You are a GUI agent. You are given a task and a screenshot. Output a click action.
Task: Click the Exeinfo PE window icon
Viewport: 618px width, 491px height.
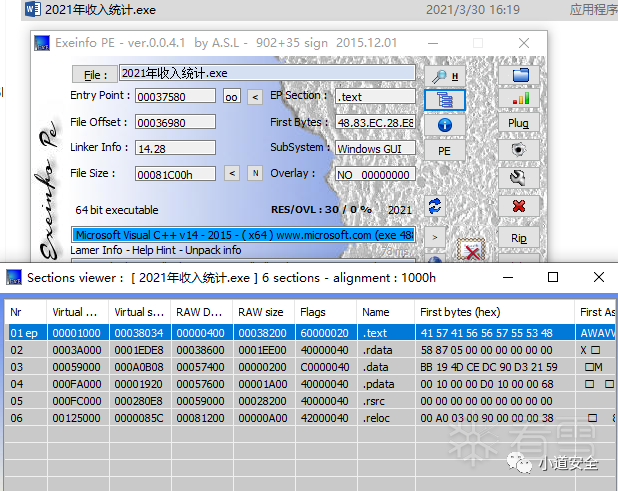[42, 43]
